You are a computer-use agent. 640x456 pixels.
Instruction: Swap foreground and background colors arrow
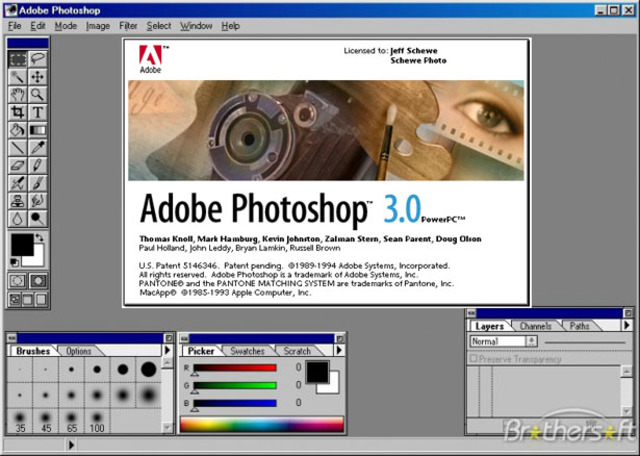pyautogui.click(x=39, y=238)
